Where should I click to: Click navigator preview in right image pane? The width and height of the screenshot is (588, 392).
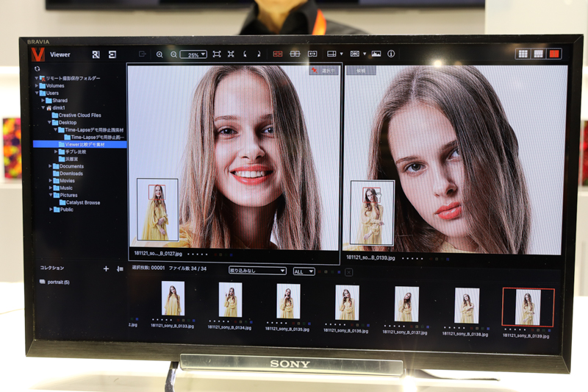click(372, 213)
